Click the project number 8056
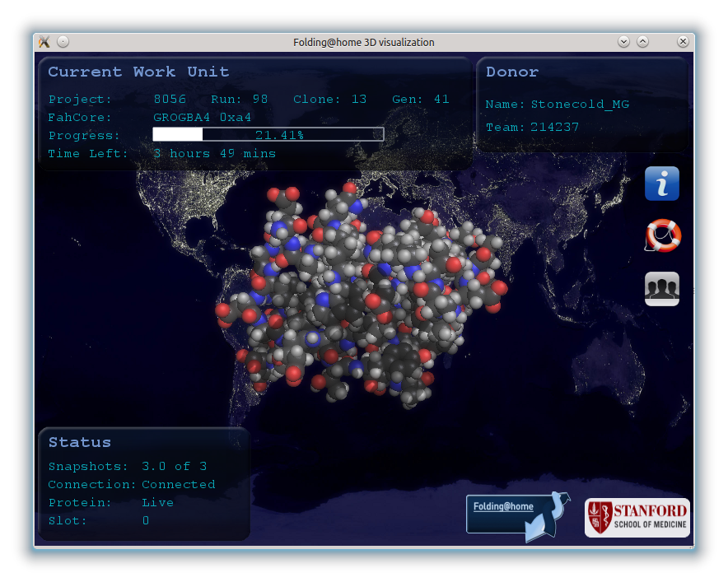 (x=170, y=100)
